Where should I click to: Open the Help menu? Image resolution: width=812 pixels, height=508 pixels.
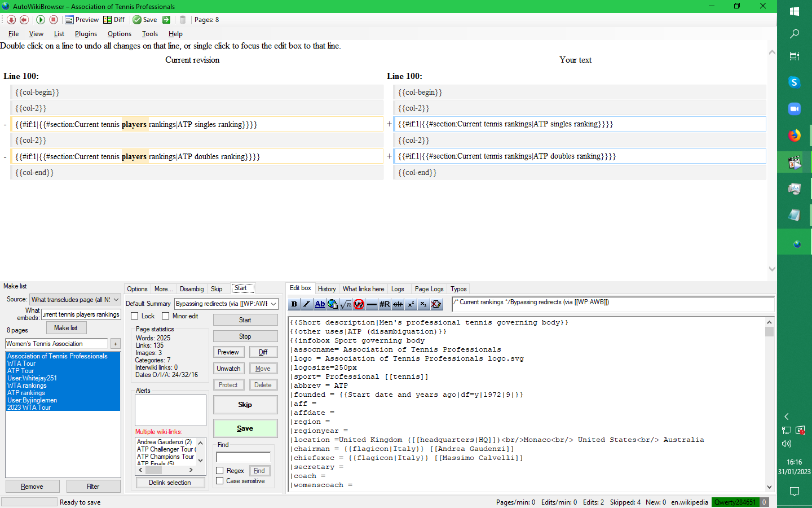click(x=175, y=34)
